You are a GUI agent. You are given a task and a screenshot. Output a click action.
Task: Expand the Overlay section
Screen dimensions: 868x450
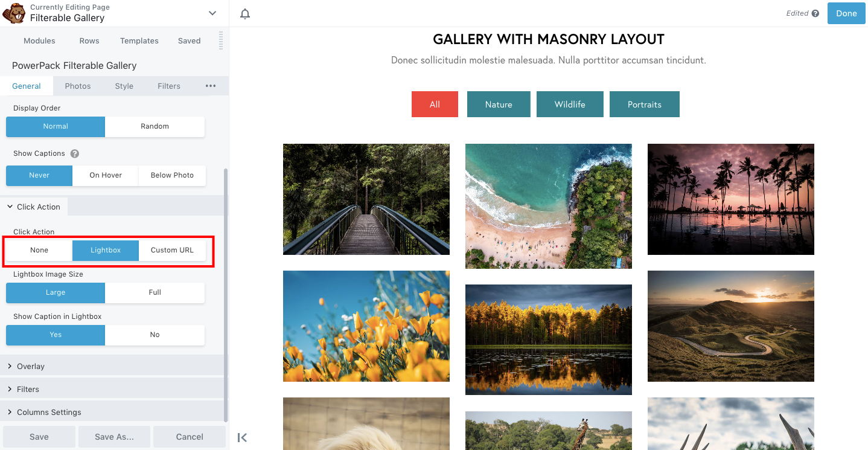[30, 366]
